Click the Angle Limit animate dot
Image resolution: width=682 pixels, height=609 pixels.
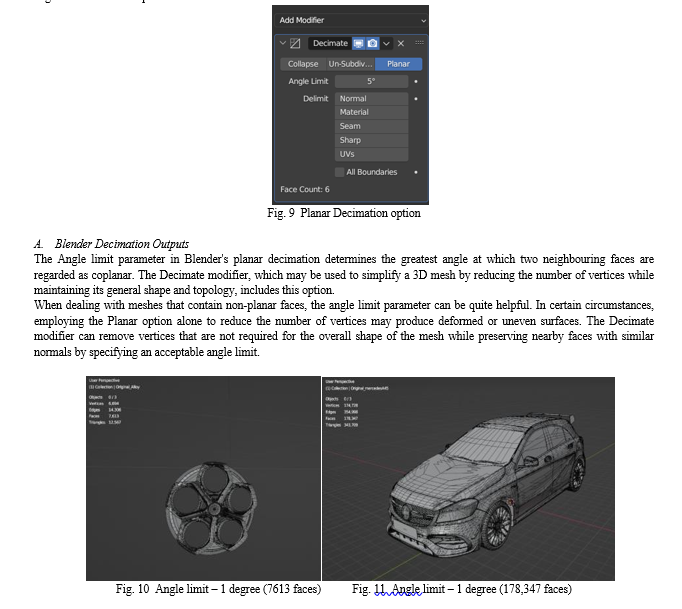(x=416, y=81)
